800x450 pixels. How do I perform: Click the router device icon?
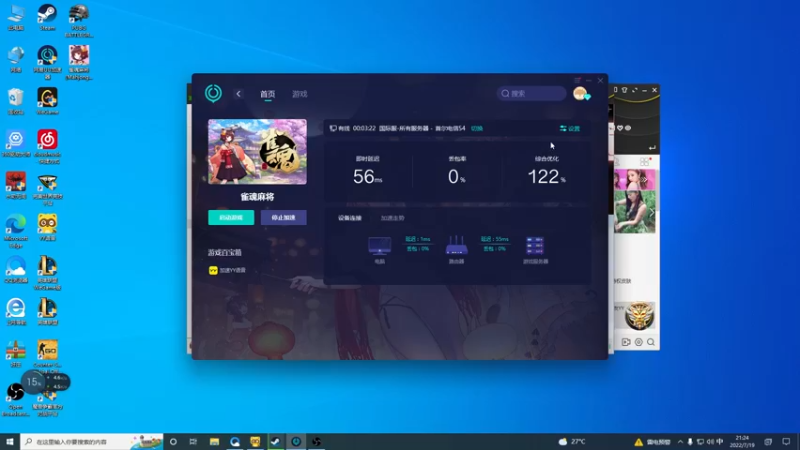[x=456, y=245]
